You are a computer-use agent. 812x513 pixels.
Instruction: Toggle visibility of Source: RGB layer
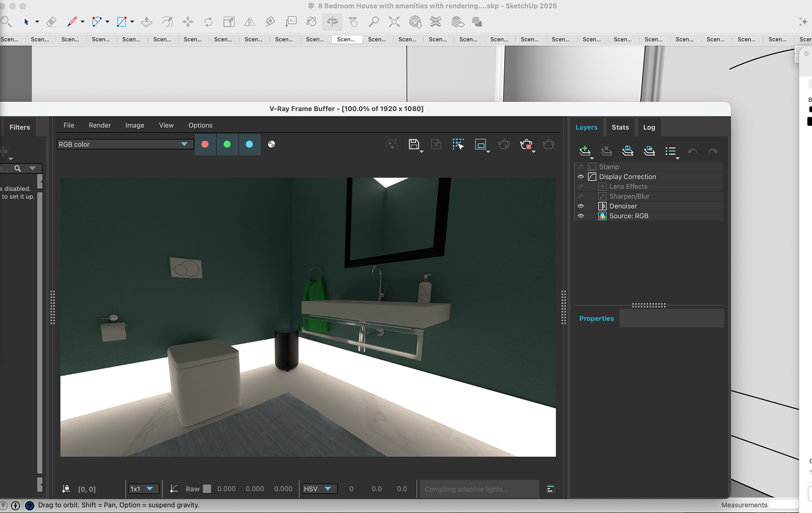581,216
